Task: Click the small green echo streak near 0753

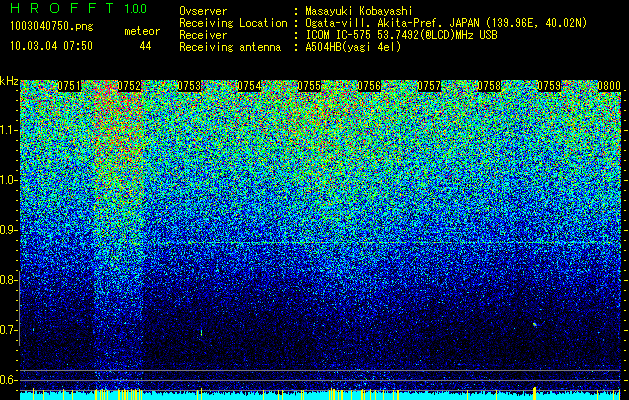Action: point(201,333)
